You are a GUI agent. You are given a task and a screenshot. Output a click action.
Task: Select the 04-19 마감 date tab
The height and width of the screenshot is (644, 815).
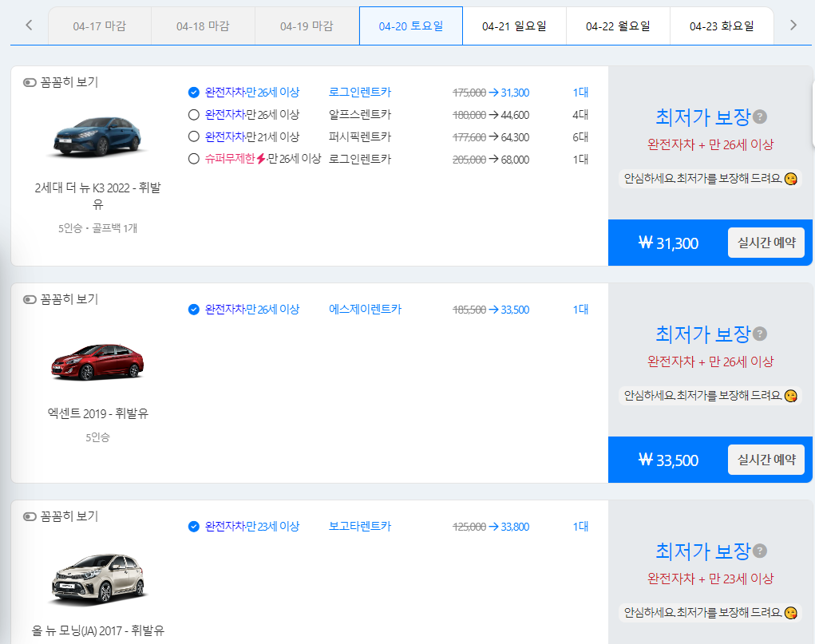pos(307,26)
